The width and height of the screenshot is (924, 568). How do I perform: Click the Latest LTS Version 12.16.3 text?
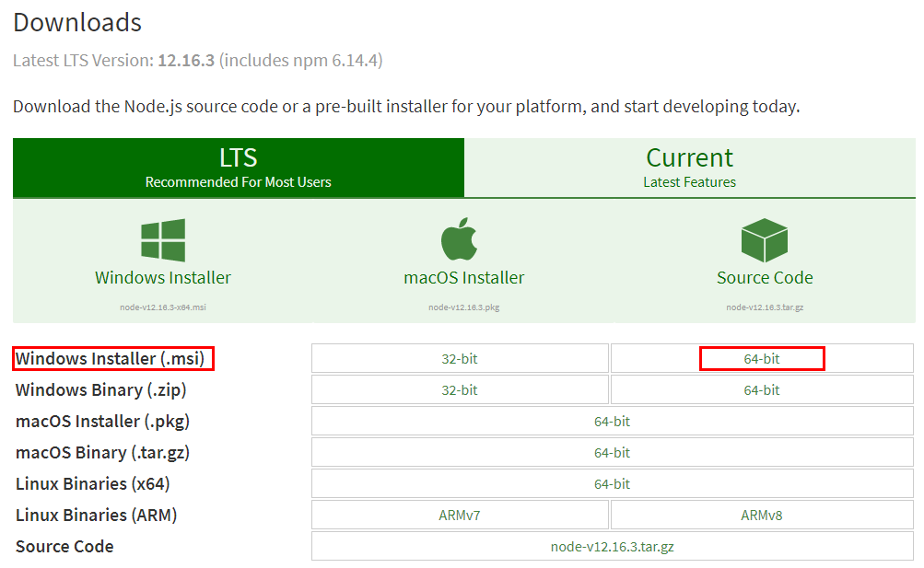(x=198, y=60)
